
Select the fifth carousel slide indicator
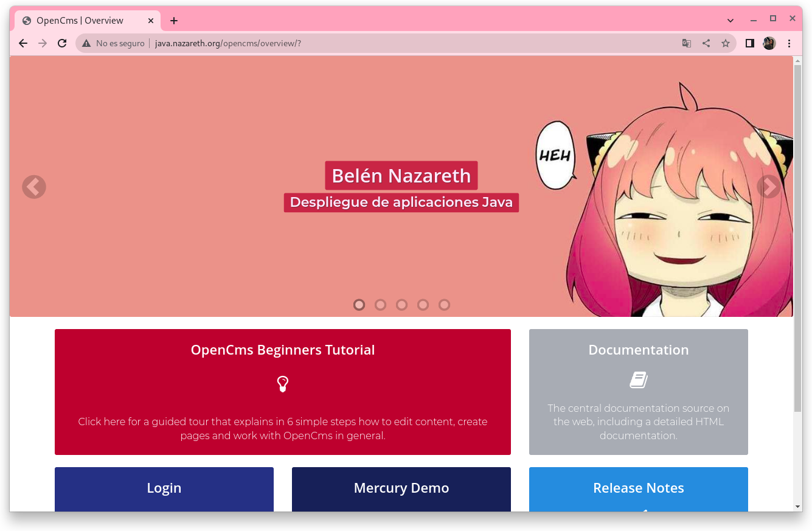(444, 305)
